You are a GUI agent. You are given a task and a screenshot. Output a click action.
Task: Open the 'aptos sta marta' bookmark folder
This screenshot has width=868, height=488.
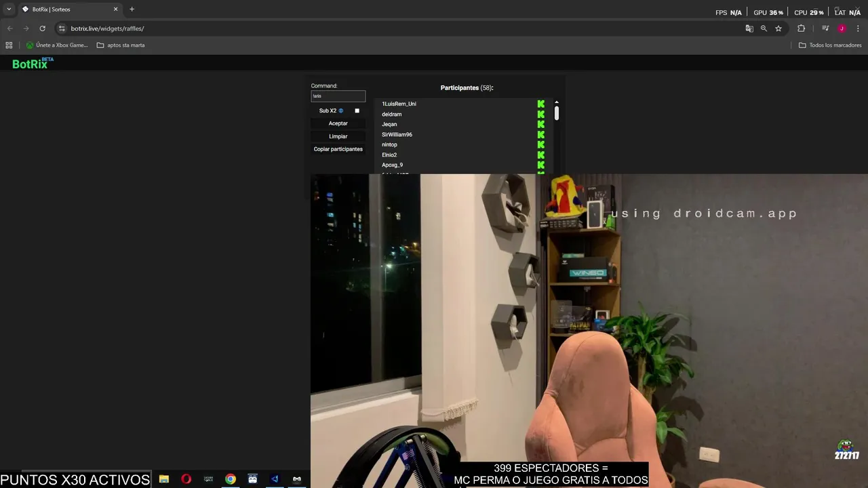click(121, 45)
